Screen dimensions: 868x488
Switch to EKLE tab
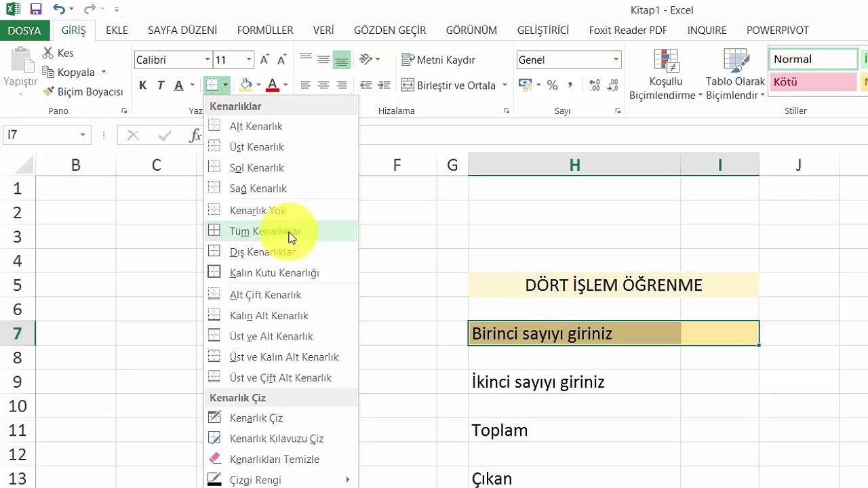pyautogui.click(x=117, y=30)
